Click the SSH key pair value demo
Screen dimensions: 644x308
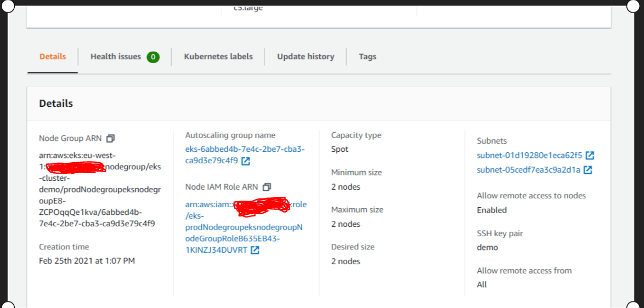(x=487, y=248)
